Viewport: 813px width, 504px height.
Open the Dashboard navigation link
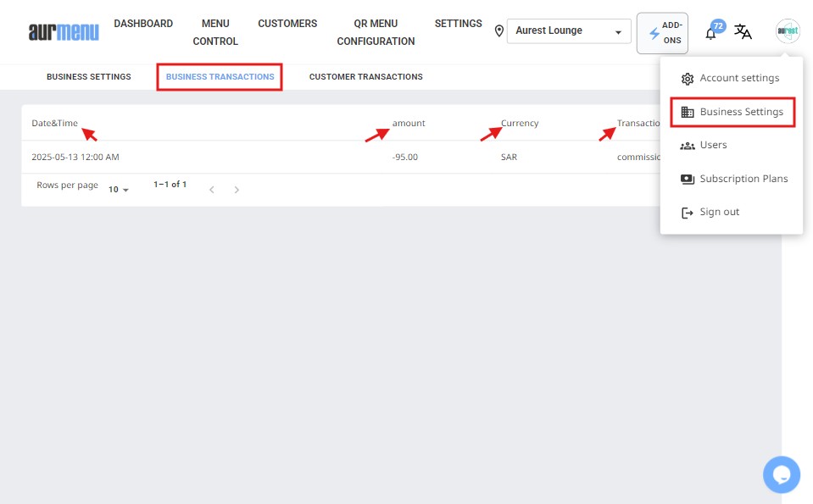143,24
